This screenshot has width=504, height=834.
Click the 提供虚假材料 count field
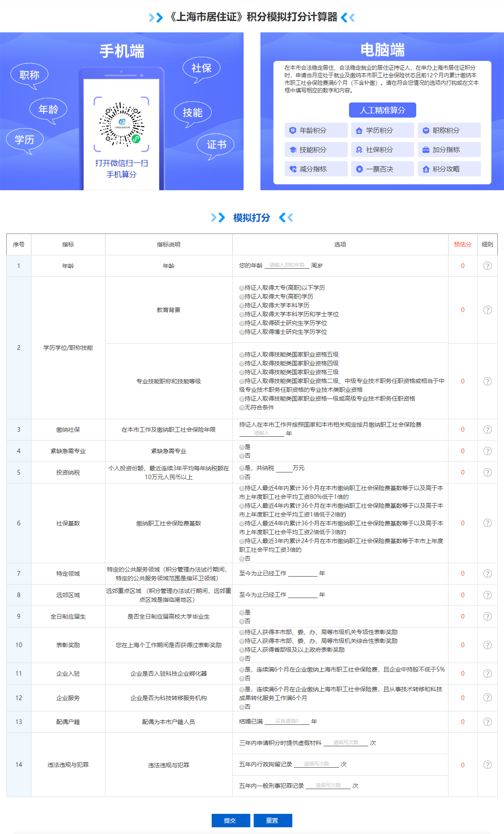346,743
